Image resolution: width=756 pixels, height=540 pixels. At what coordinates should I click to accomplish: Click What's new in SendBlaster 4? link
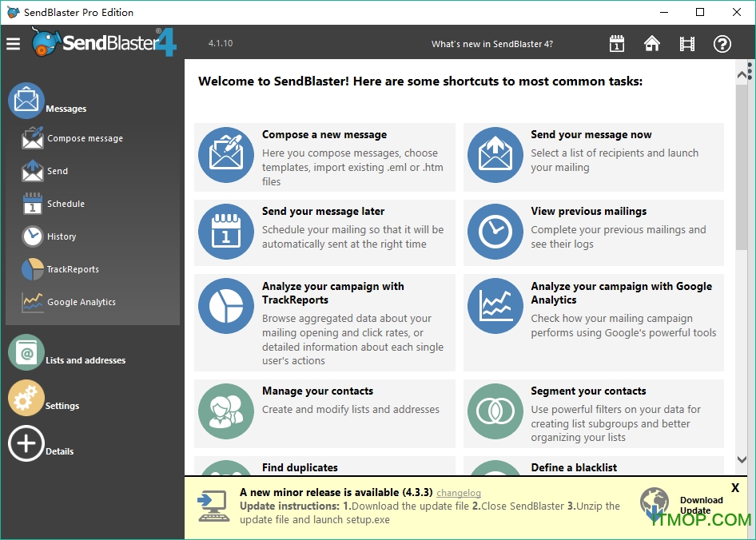click(491, 44)
